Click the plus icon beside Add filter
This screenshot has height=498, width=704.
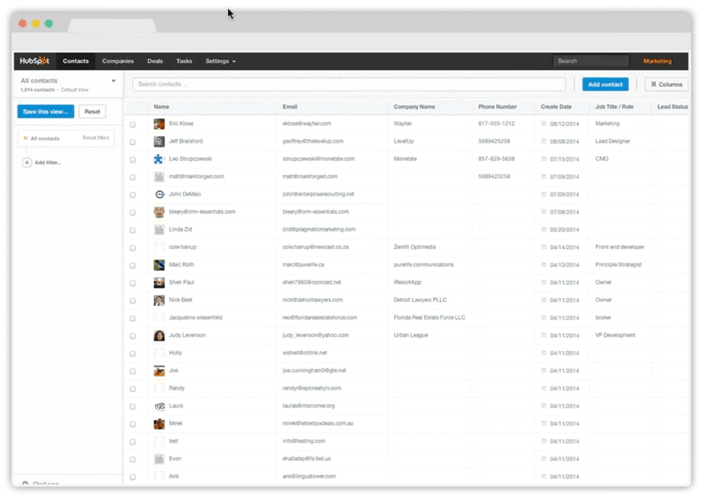pyautogui.click(x=27, y=163)
